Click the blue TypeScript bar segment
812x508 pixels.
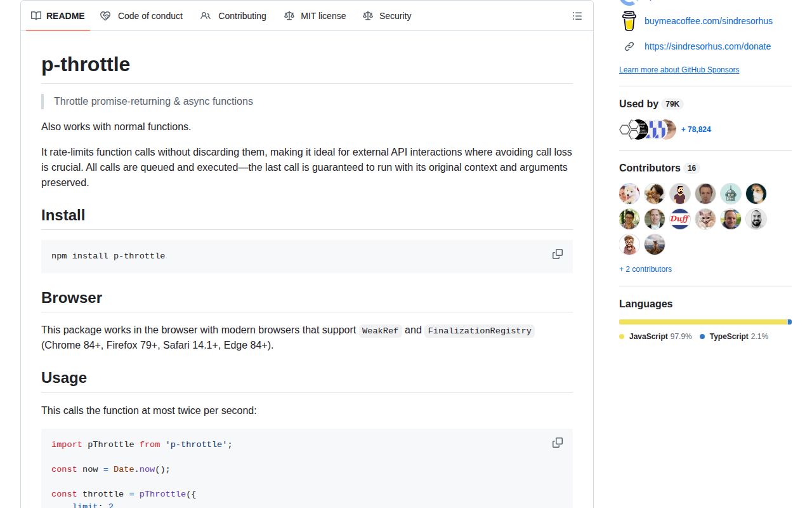click(790, 322)
